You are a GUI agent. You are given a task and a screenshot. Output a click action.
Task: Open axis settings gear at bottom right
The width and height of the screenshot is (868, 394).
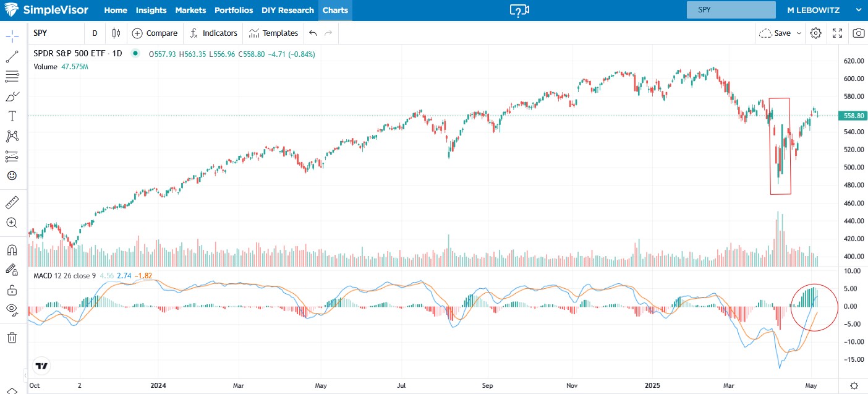pyautogui.click(x=854, y=385)
